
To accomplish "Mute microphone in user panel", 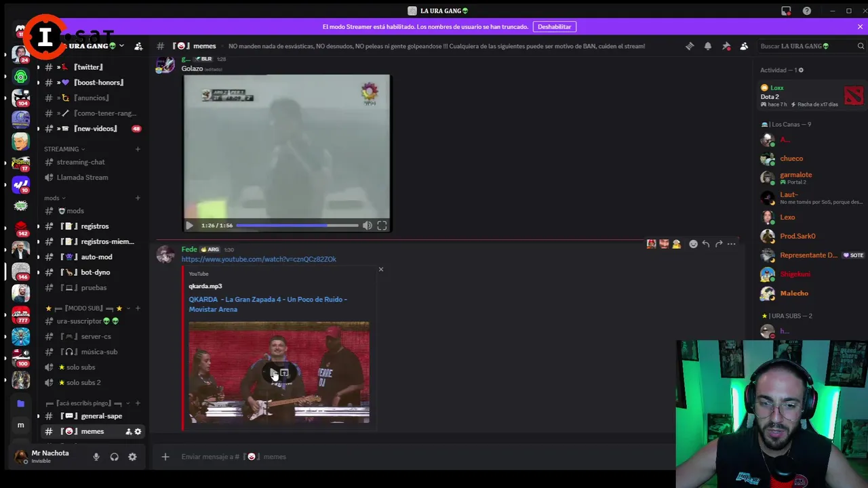I will point(96,457).
